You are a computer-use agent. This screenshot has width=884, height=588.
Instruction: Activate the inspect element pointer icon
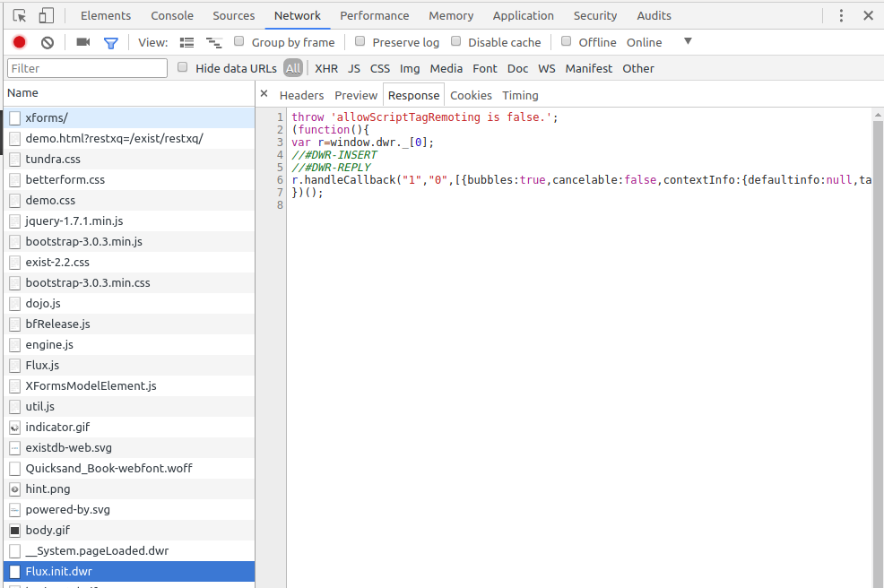20,16
